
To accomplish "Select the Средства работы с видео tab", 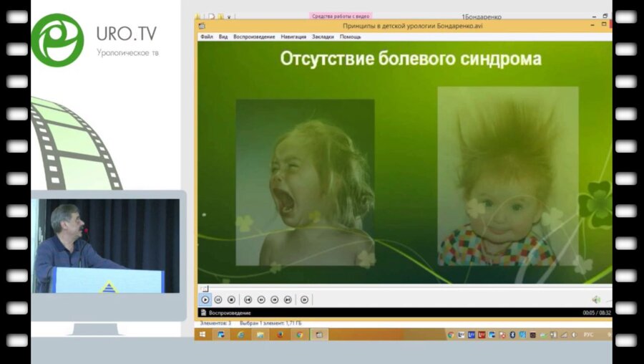I will [341, 16].
